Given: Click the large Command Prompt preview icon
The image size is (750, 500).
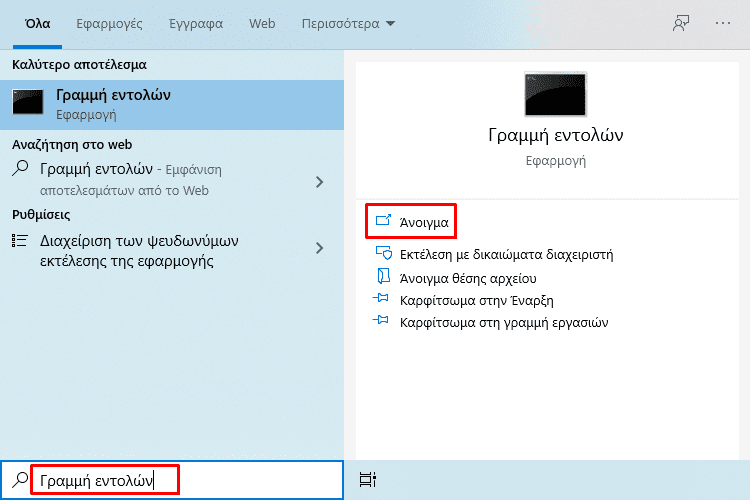Looking at the screenshot, I should coord(555,94).
